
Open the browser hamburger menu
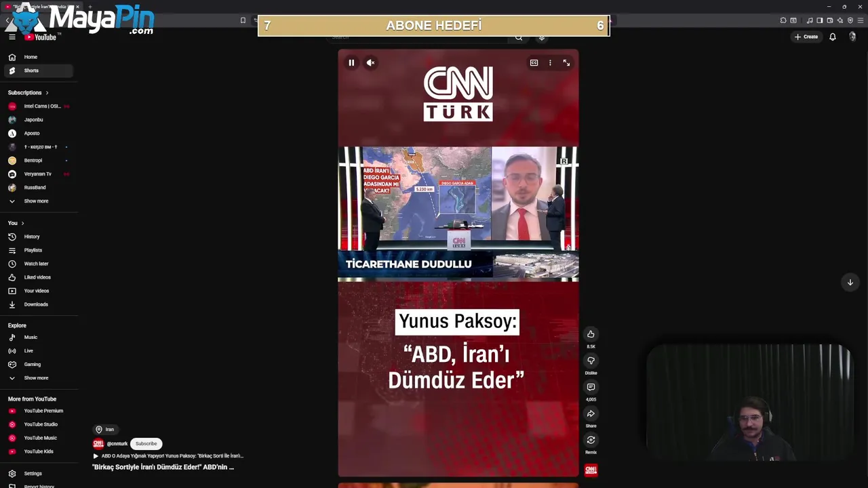[861, 20]
